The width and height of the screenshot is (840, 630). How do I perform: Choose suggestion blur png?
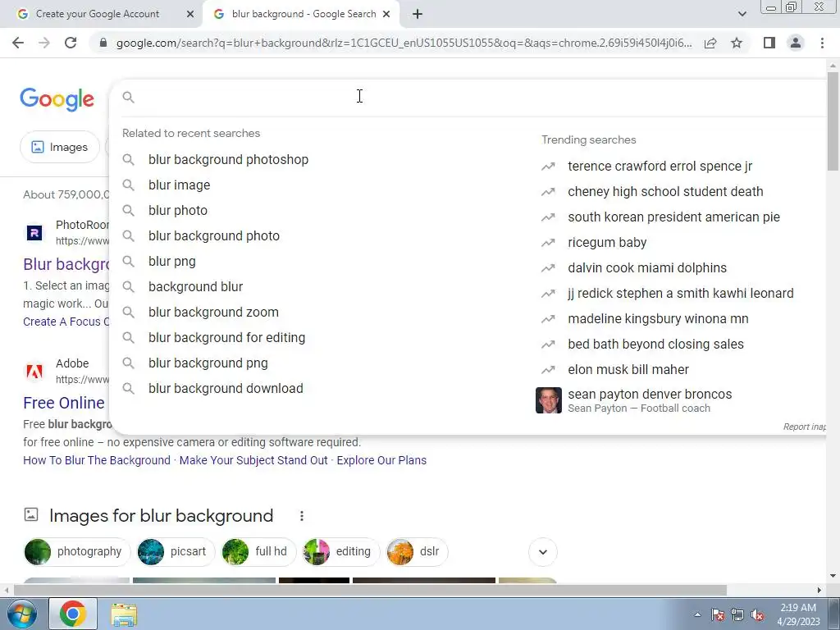click(x=172, y=262)
